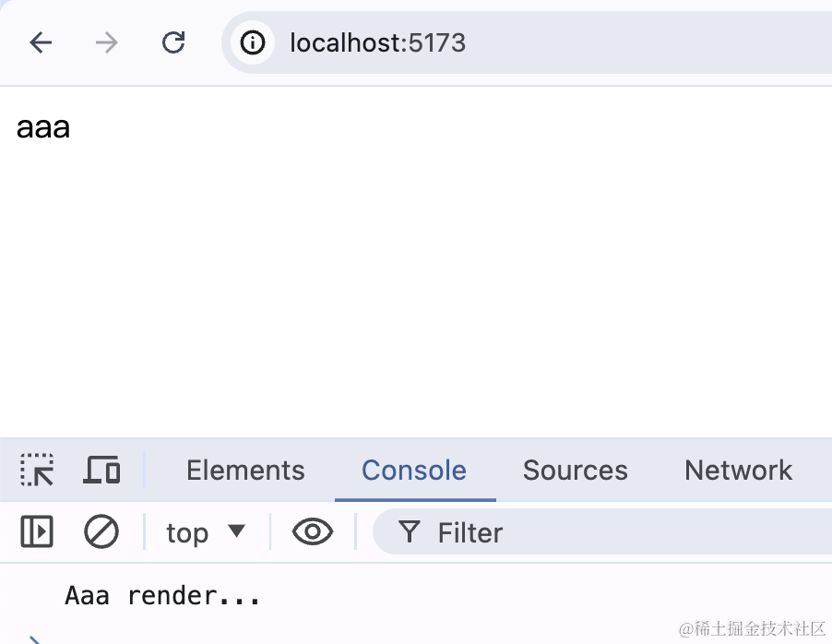Activate the inspect element picker
The width and height of the screenshot is (832, 644).
(37, 470)
